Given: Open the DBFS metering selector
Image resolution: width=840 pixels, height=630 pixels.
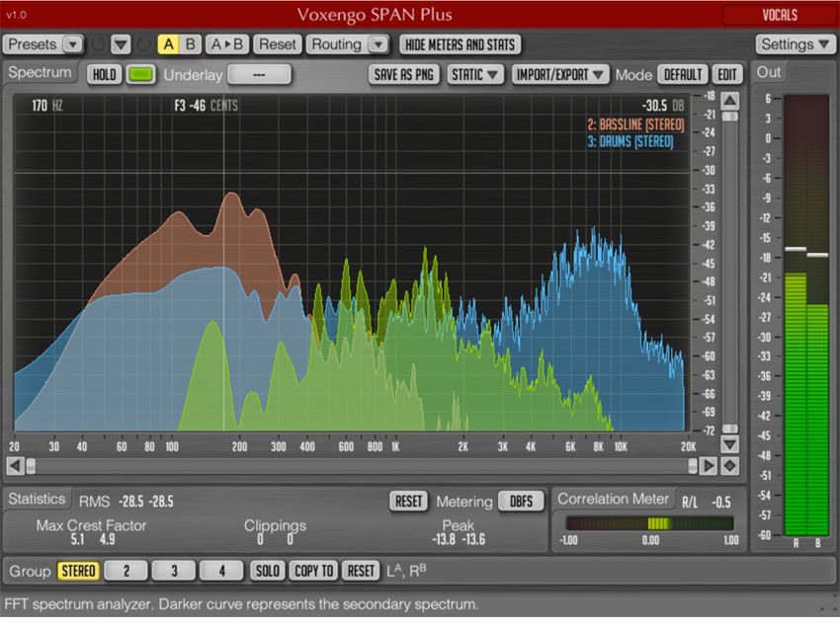Looking at the screenshot, I should [x=521, y=501].
